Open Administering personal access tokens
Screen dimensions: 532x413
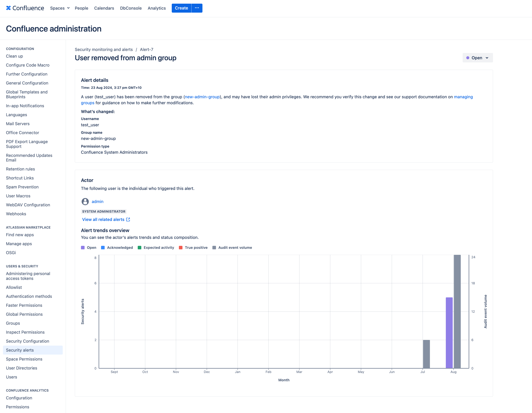(x=28, y=276)
